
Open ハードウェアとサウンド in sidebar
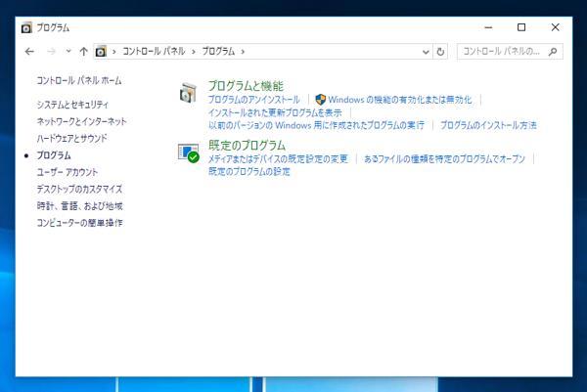coord(71,139)
